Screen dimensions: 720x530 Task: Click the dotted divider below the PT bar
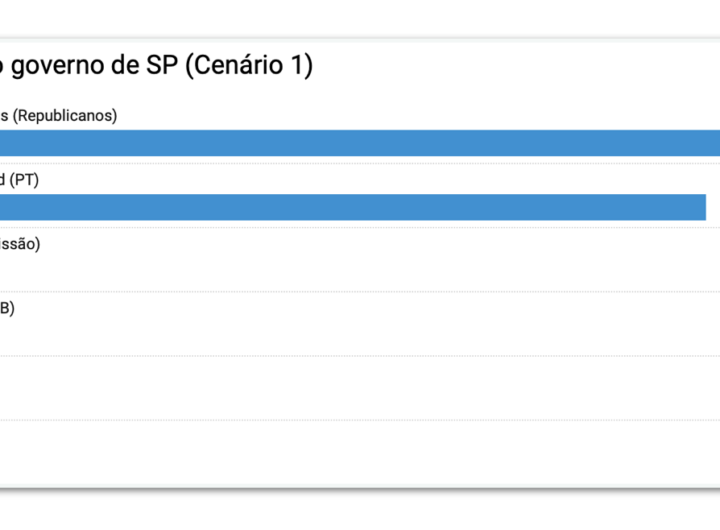(360, 227)
